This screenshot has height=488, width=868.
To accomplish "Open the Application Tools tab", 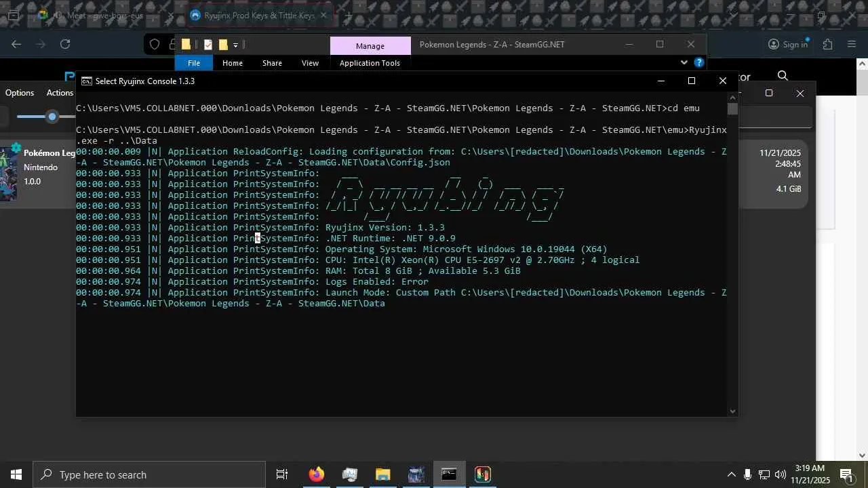I will pyautogui.click(x=370, y=63).
